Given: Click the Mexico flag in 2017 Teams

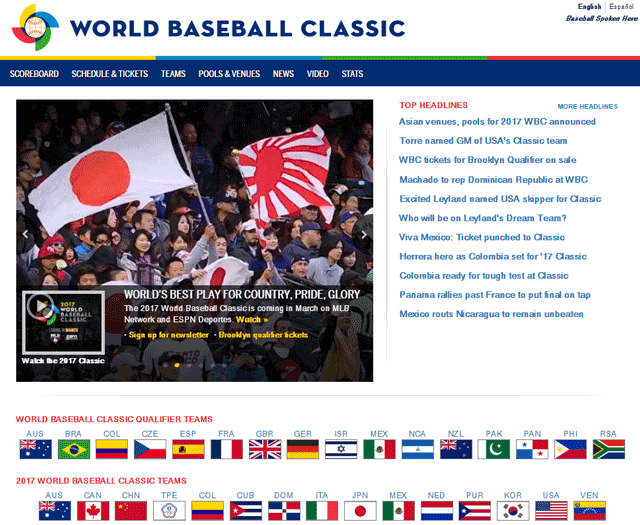Looking at the screenshot, I should click(398, 511).
